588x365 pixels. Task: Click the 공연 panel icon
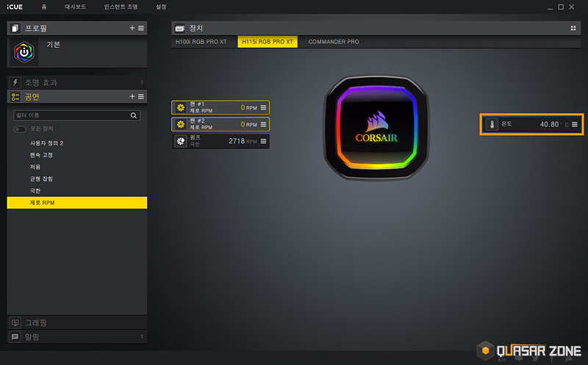pyautogui.click(x=15, y=97)
